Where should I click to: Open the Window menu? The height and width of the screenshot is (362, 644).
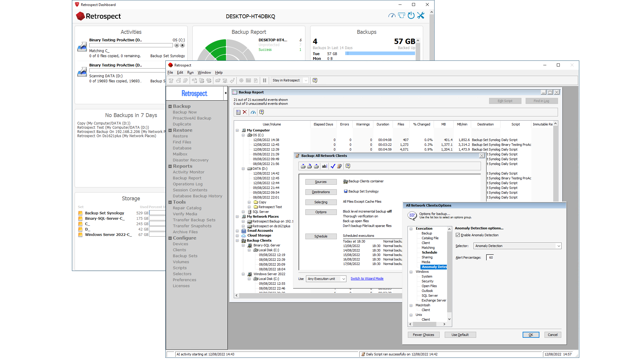tap(204, 72)
